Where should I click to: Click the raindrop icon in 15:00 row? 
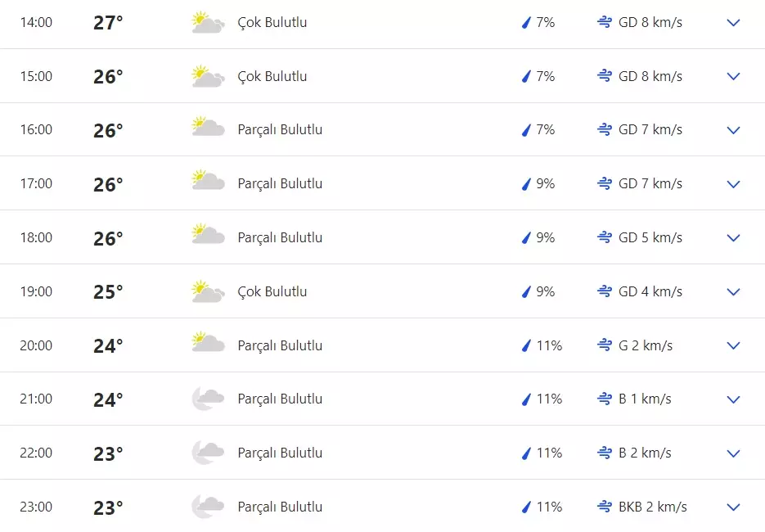click(x=527, y=77)
